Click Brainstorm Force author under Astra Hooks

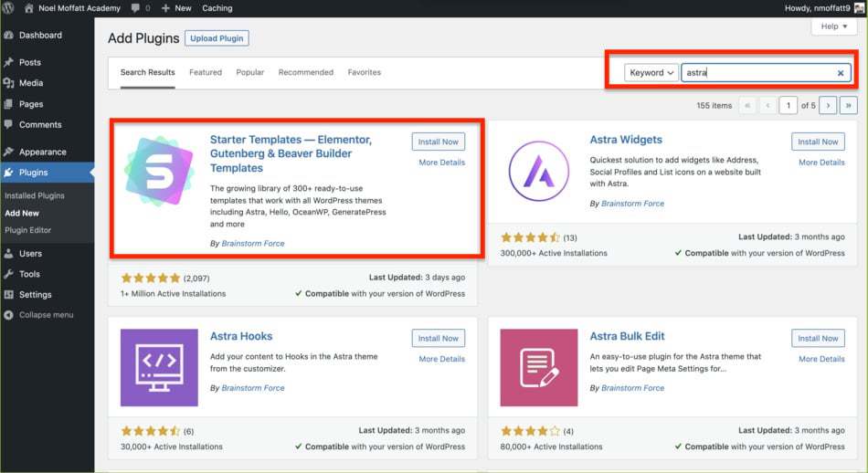pos(253,388)
